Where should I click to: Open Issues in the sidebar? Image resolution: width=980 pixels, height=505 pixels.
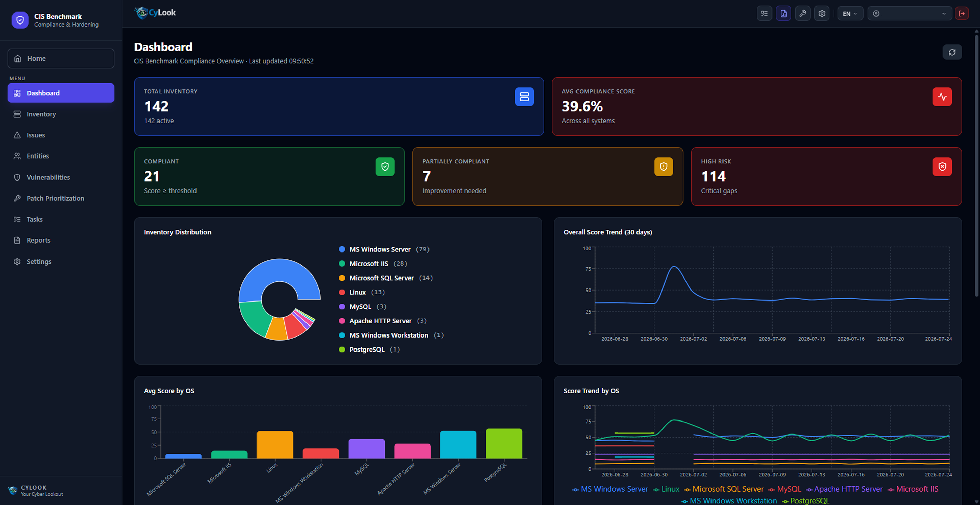click(x=61, y=135)
